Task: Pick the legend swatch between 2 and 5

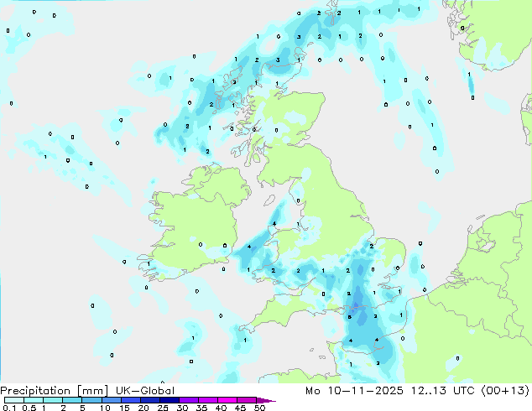Action: (72, 400)
